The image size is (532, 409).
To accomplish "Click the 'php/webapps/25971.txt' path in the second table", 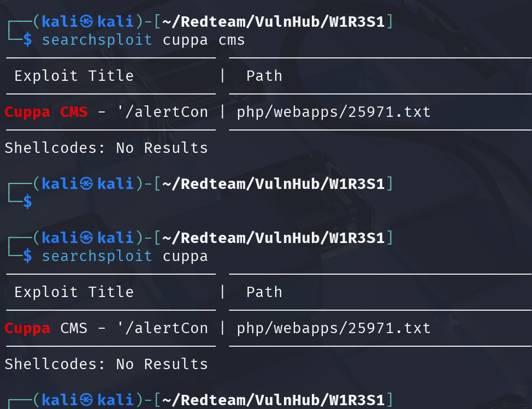I will 334,328.
